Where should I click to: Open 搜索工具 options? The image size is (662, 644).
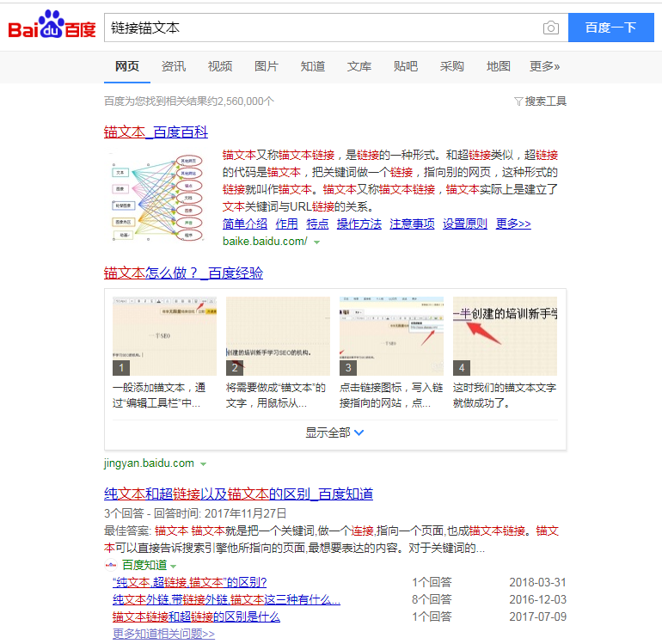[545, 101]
